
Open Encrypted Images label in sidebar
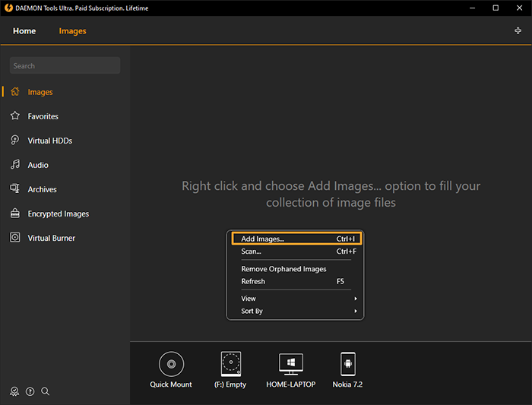tap(59, 214)
